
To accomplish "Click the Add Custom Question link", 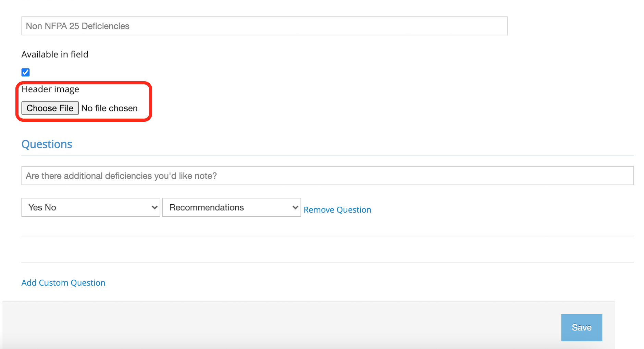I will pos(63,283).
